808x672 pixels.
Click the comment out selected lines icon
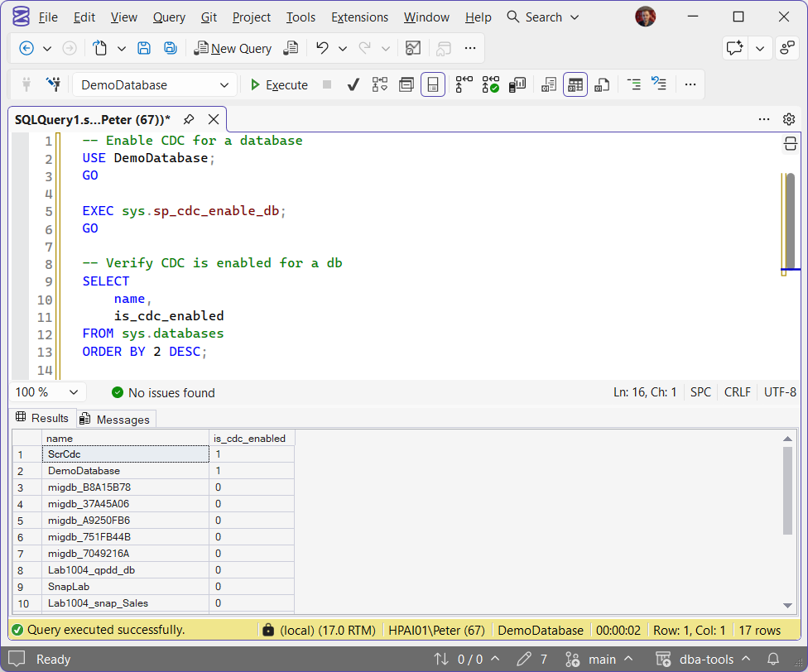point(634,84)
